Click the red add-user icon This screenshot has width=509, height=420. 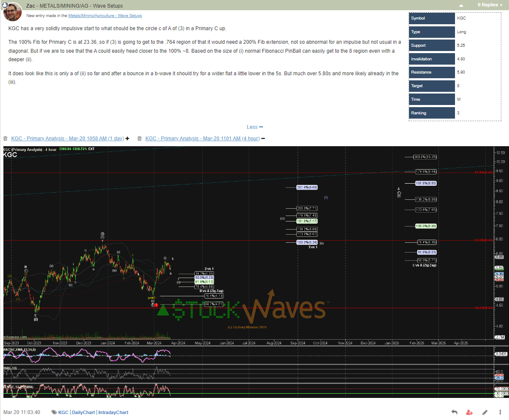469,412
